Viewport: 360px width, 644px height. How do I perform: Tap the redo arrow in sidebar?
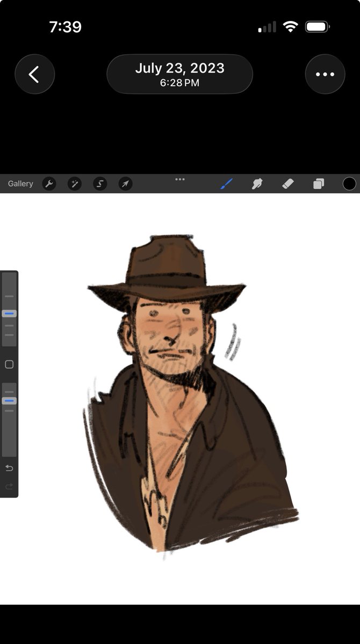9,486
